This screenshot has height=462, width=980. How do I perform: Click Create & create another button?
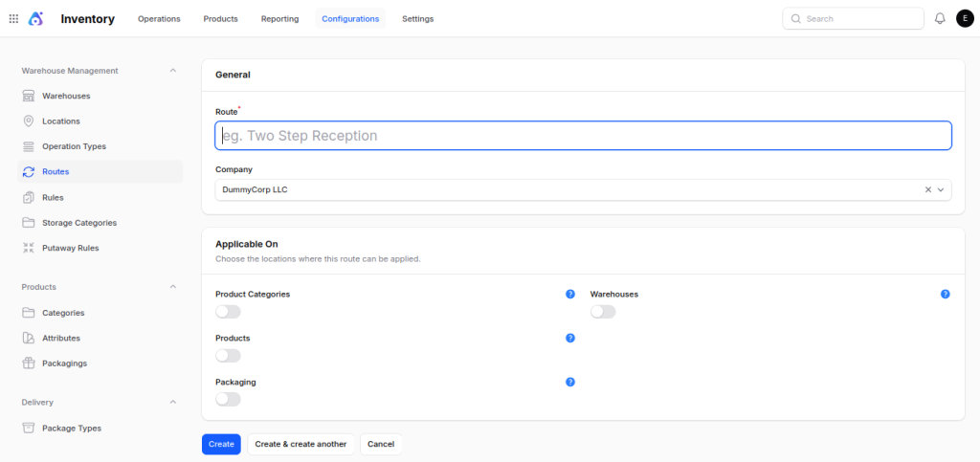[301, 444]
